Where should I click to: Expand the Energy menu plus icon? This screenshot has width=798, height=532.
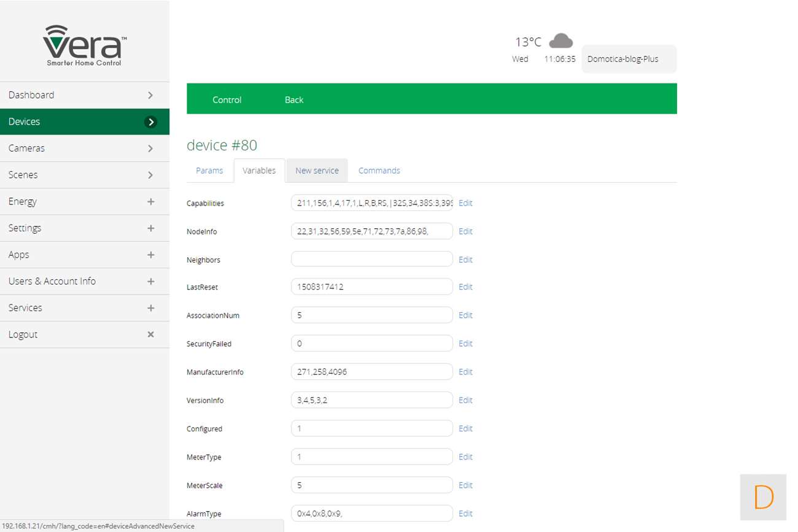(x=150, y=202)
